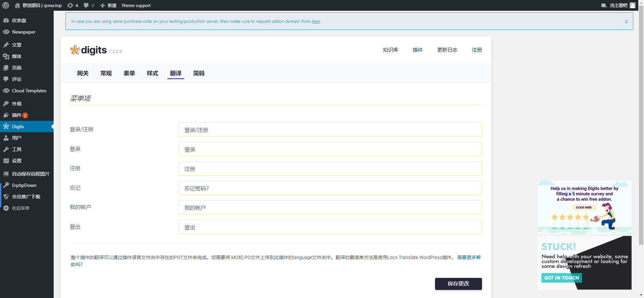Click the 'here' link in the notice
The height and width of the screenshot is (298, 644).
[x=316, y=21]
